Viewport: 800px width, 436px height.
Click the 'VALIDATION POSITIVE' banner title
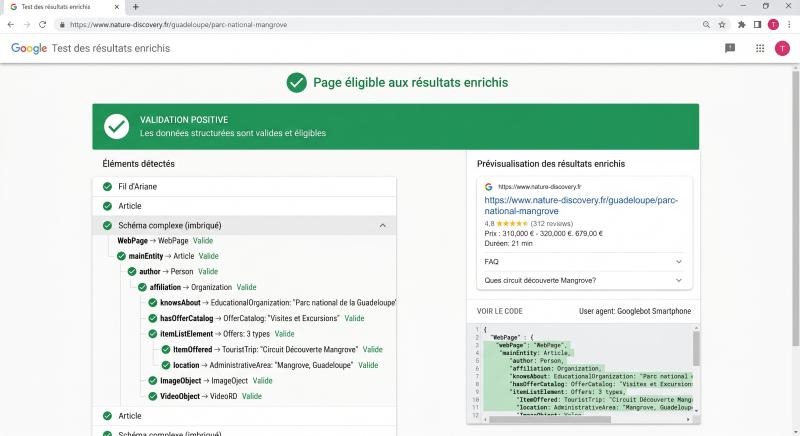click(x=184, y=120)
